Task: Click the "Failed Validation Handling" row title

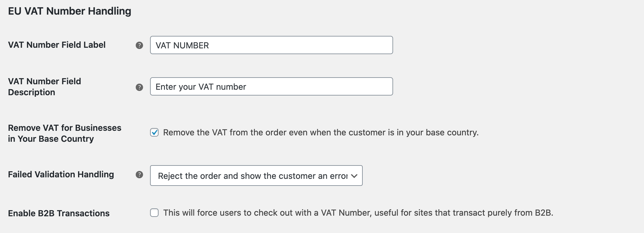Action: pos(61,174)
